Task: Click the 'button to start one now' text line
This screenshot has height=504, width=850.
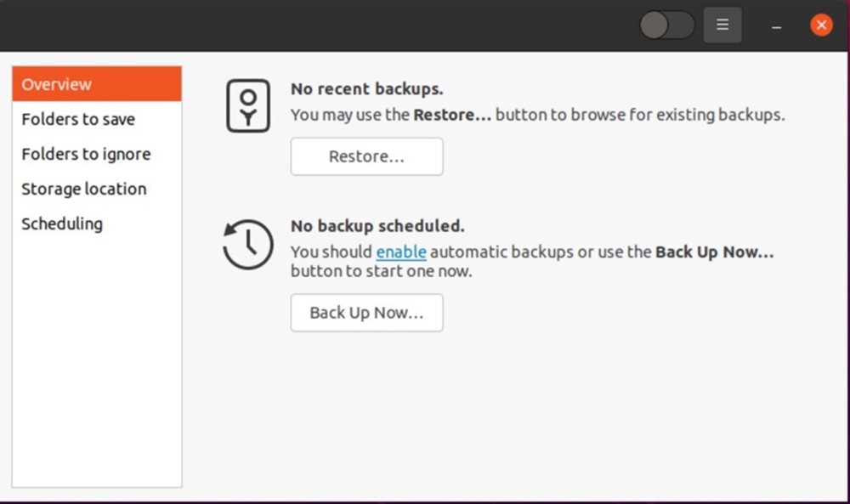Action: [x=381, y=272]
